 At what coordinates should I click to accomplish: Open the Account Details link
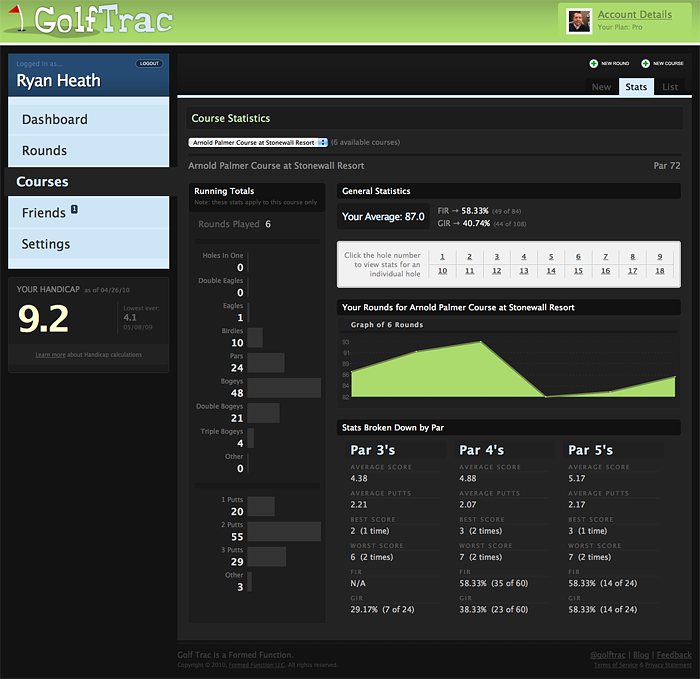(634, 15)
